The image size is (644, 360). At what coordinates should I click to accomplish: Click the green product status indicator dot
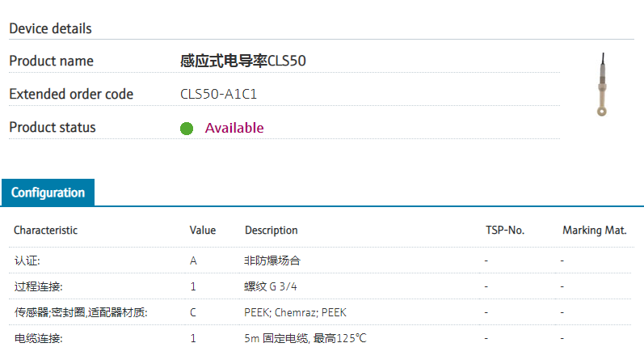[x=187, y=128]
